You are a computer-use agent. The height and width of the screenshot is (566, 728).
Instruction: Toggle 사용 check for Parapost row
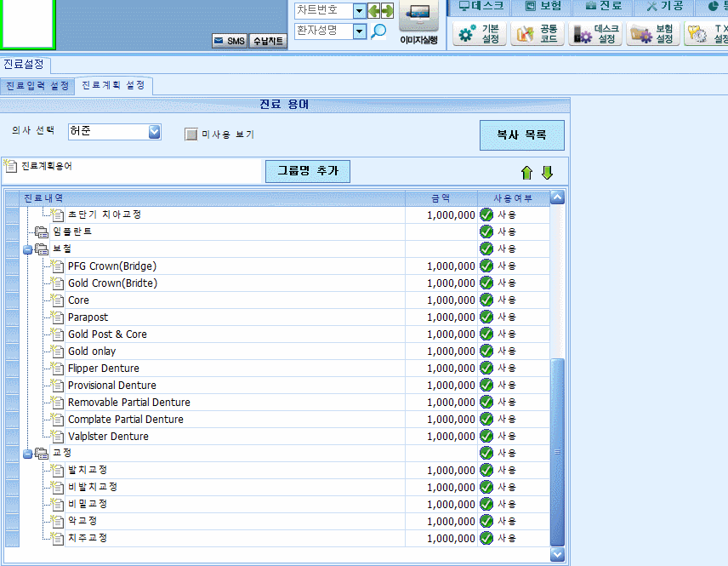(x=486, y=317)
